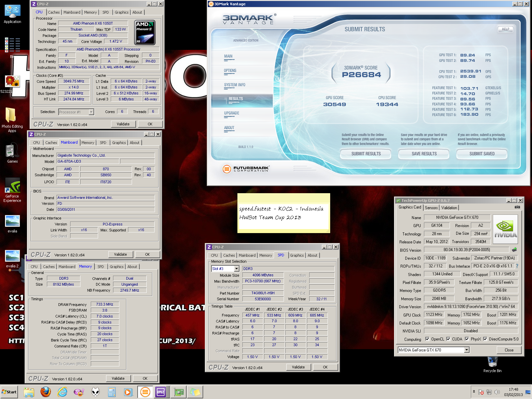Click the Futuremark Corporation logo
Viewport: 532px width, 399px height.
point(246,169)
